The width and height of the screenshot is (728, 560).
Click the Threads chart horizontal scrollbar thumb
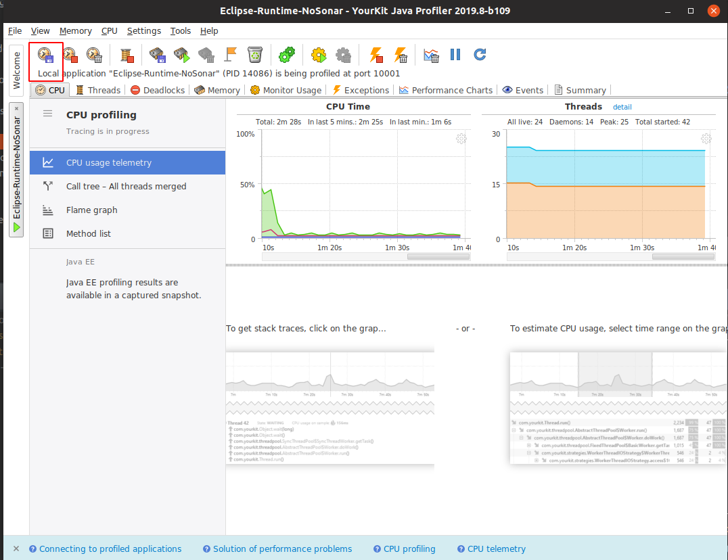tap(683, 256)
